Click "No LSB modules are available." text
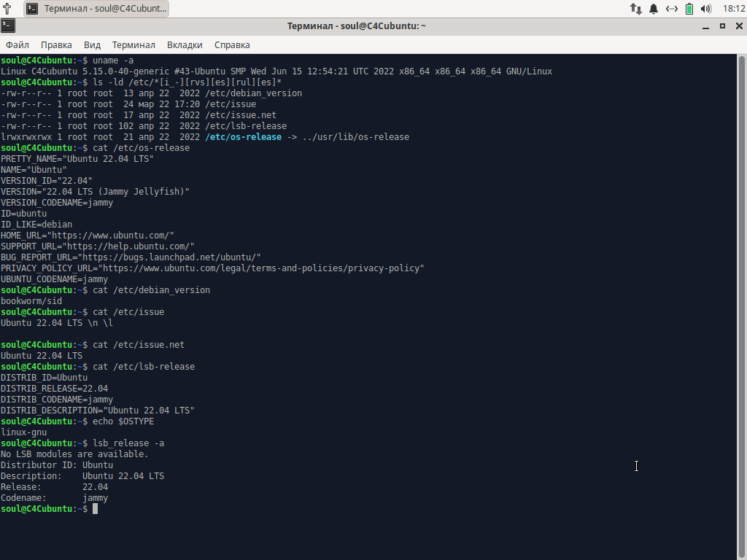This screenshot has height=560, width=747. click(x=74, y=455)
